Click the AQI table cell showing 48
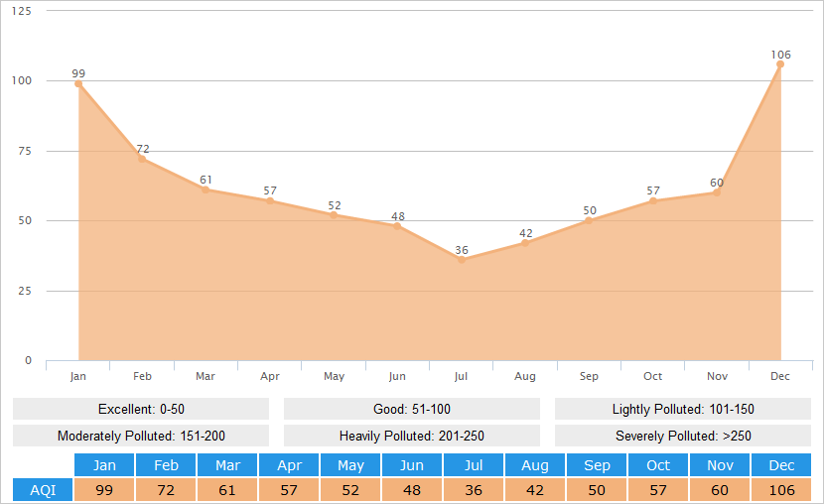 coord(412,490)
